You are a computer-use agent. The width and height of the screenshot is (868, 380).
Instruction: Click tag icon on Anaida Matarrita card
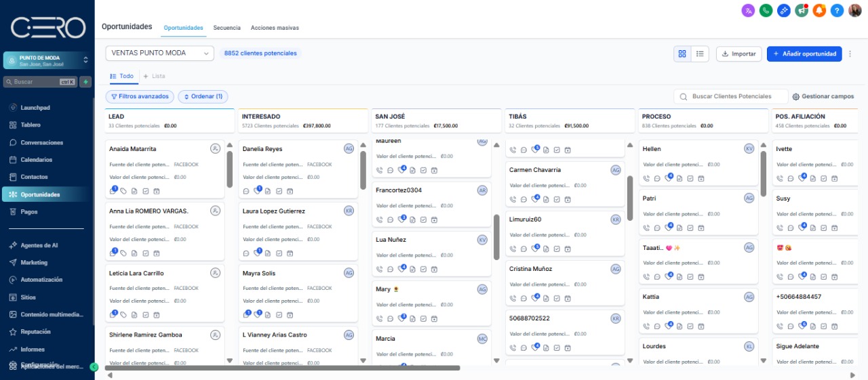pos(123,192)
